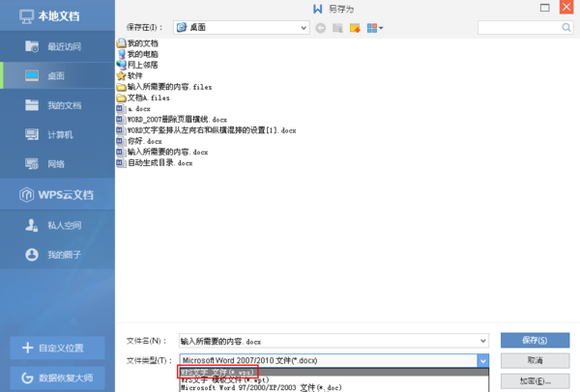Click the go up one folder icon
Viewport: 580px width, 392px height.
[x=337, y=28]
